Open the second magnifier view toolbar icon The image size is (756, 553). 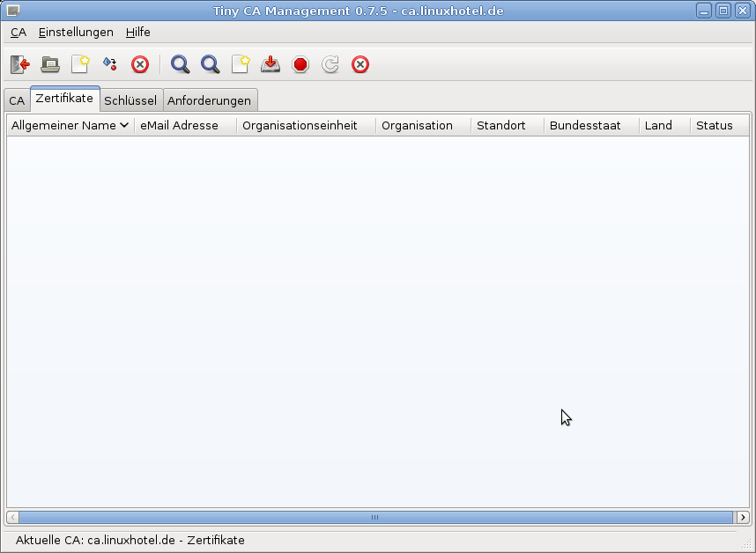click(x=210, y=64)
